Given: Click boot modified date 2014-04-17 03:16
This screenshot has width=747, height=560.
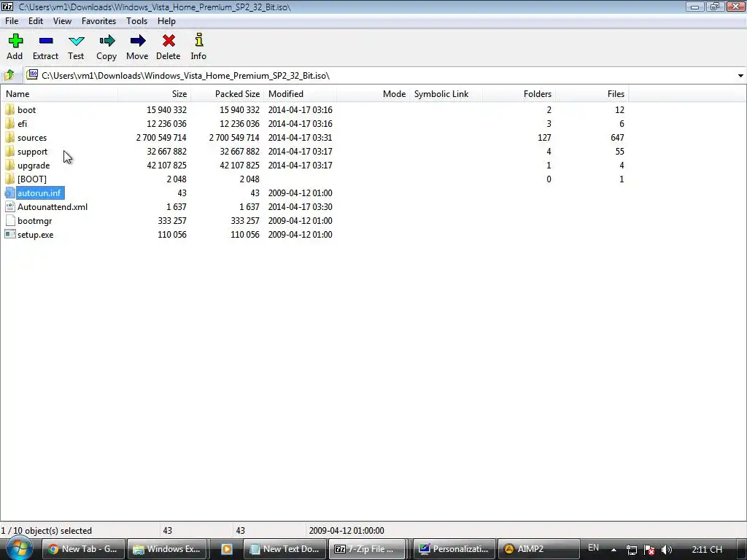Looking at the screenshot, I should click(x=300, y=110).
